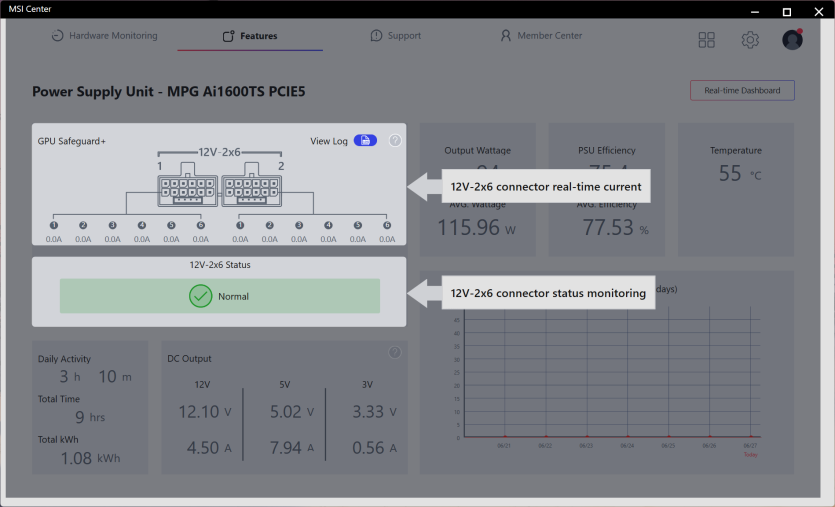Click the 4.50 A reading

click(x=209, y=448)
